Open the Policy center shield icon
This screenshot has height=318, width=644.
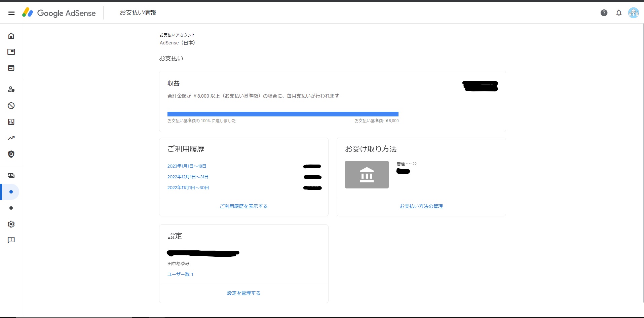tap(11, 154)
